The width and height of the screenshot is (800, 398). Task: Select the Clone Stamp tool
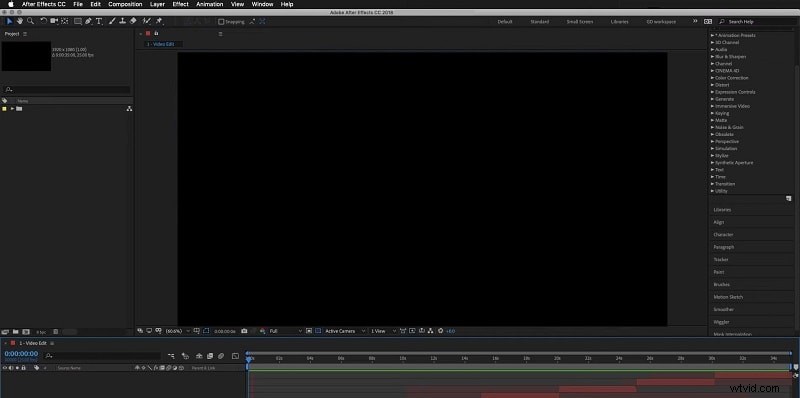[122, 21]
